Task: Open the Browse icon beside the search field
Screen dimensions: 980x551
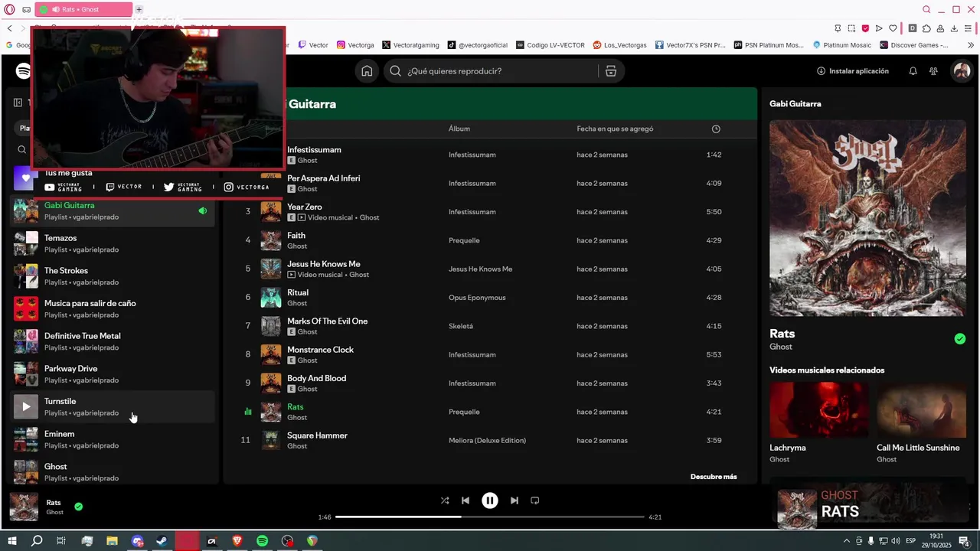Action: pos(610,71)
